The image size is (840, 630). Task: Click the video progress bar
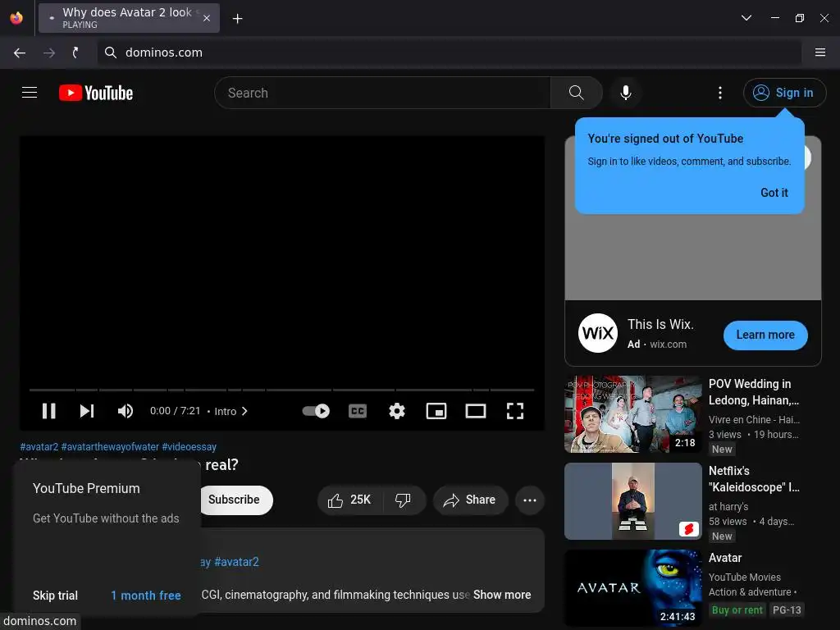[x=282, y=390]
